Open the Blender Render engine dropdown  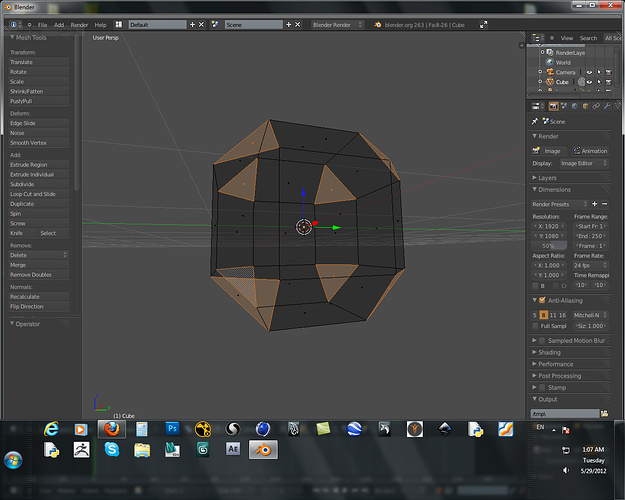(x=337, y=25)
